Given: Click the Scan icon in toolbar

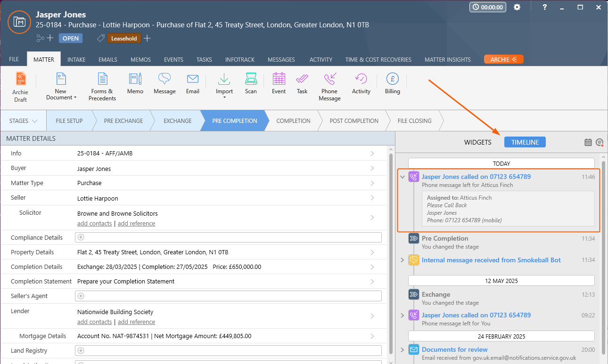Looking at the screenshot, I should click(251, 84).
